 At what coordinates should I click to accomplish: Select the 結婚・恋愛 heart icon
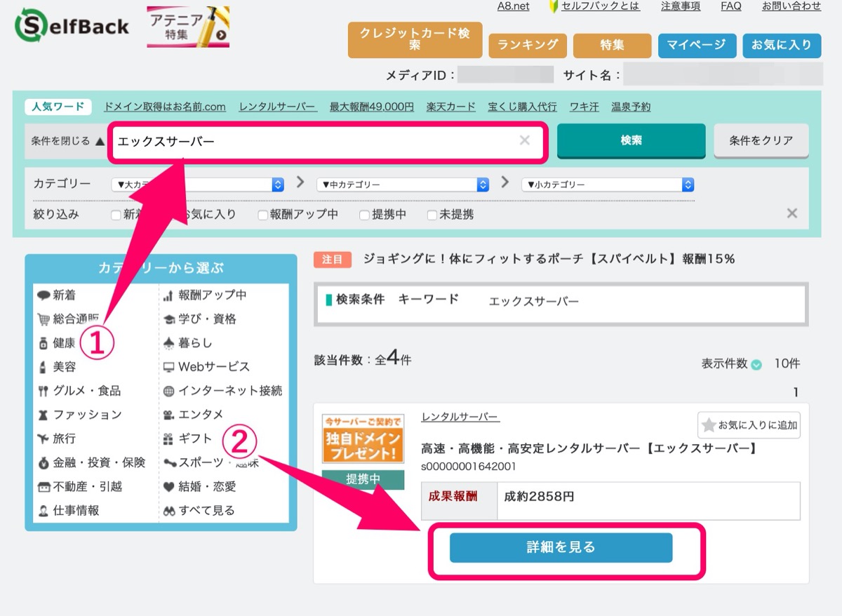[168, 486]
